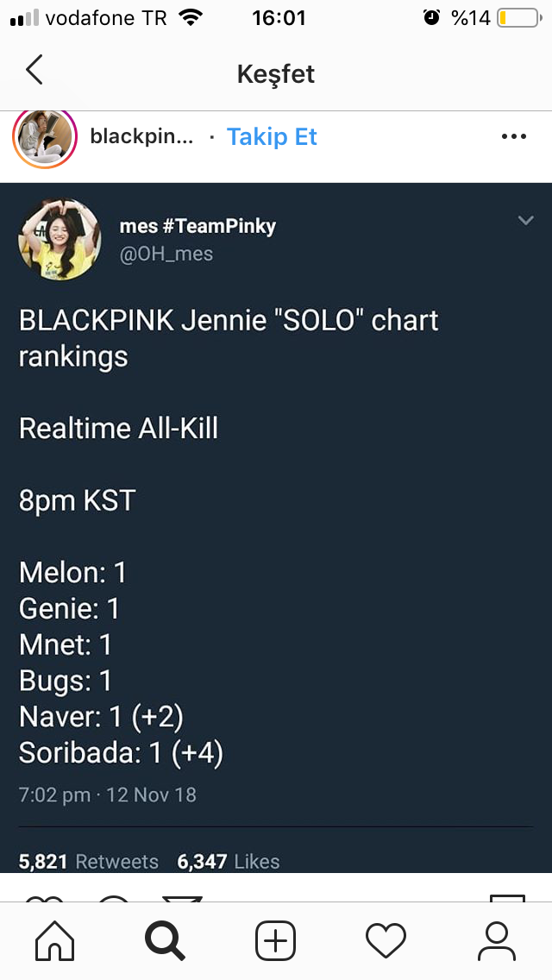
Task: Open the Home feed tab
Action: coord(54,940)
